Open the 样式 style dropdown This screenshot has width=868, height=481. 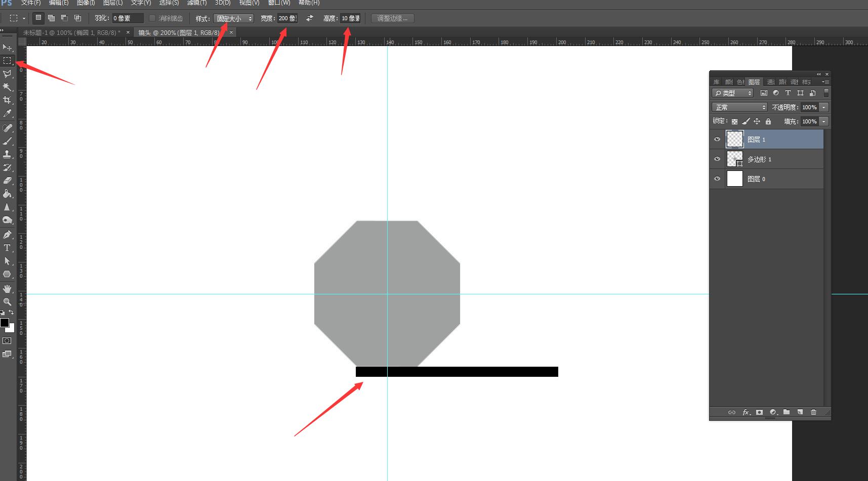pyautogui.click(x=234, y=19)
